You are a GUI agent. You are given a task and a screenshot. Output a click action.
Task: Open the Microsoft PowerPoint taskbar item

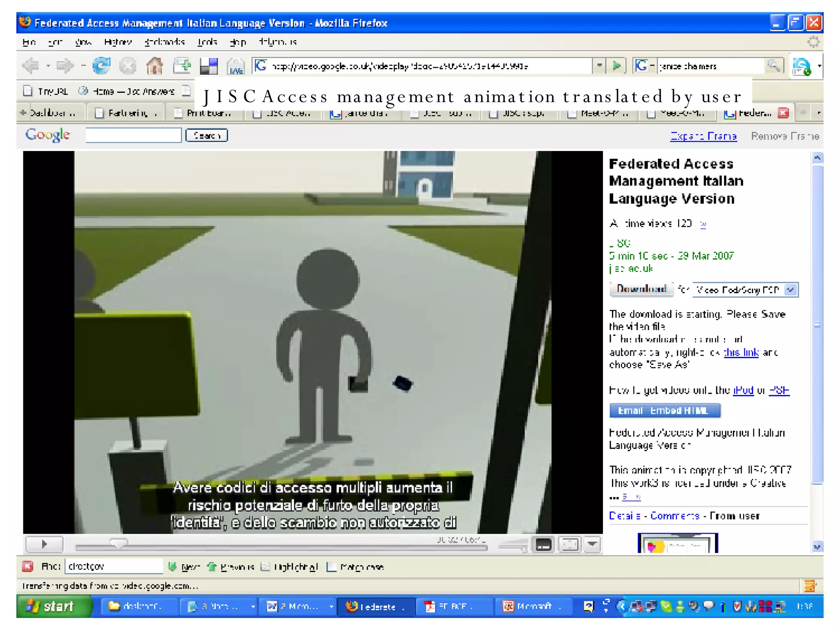click(x=534, y=606)
